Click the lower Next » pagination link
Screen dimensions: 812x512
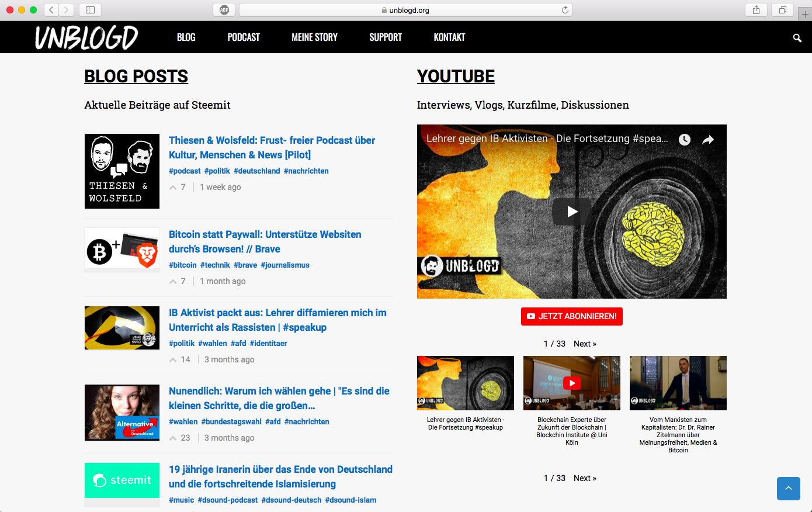(x=585, y=478)
